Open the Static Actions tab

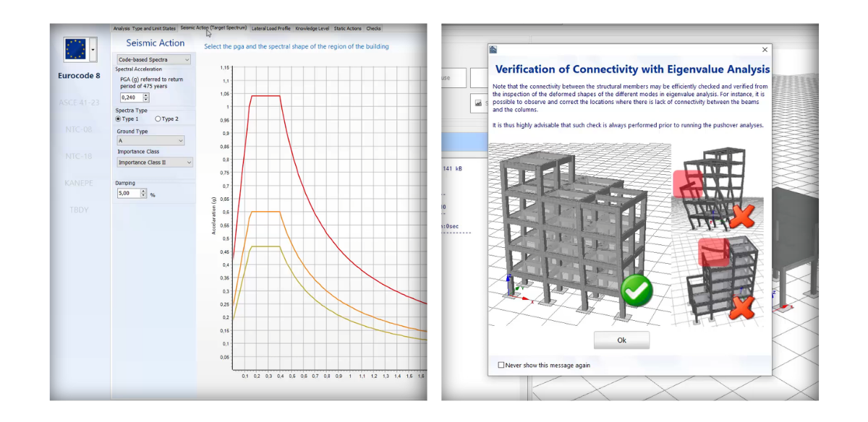(347, 28)
